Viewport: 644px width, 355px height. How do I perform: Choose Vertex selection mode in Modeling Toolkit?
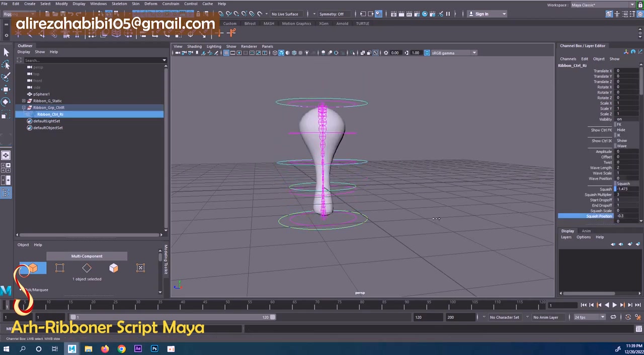click(60, 269)
